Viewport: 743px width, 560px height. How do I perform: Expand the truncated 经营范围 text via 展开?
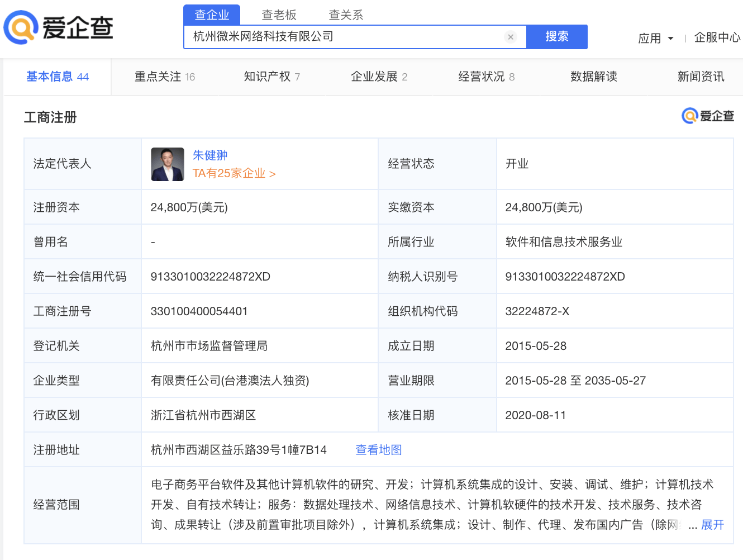click(713, 525)
